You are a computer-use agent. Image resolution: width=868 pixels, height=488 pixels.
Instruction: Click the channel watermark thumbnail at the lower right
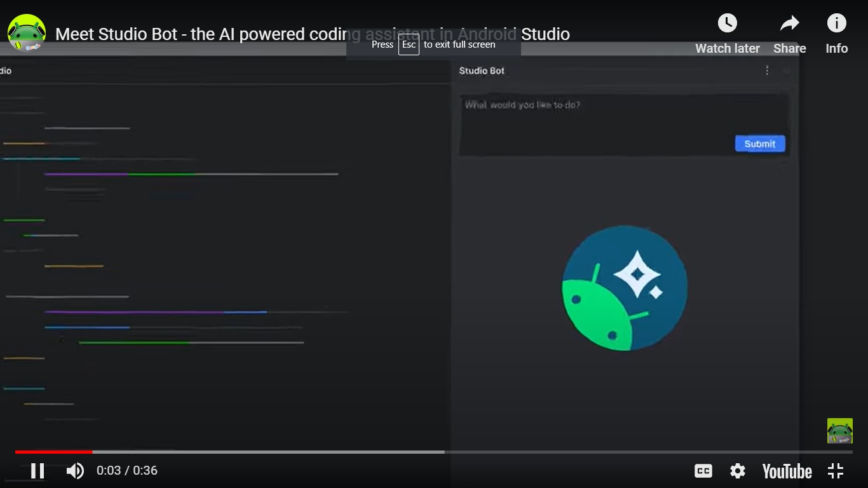tap(839, 431)
